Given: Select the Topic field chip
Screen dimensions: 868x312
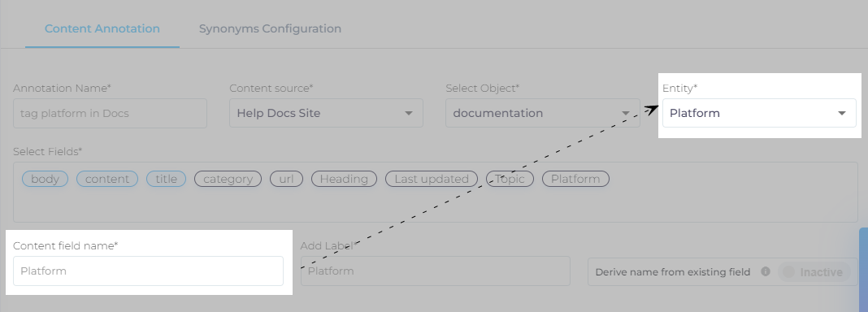Looking at the screenshot, I should (x=510, y=179).
